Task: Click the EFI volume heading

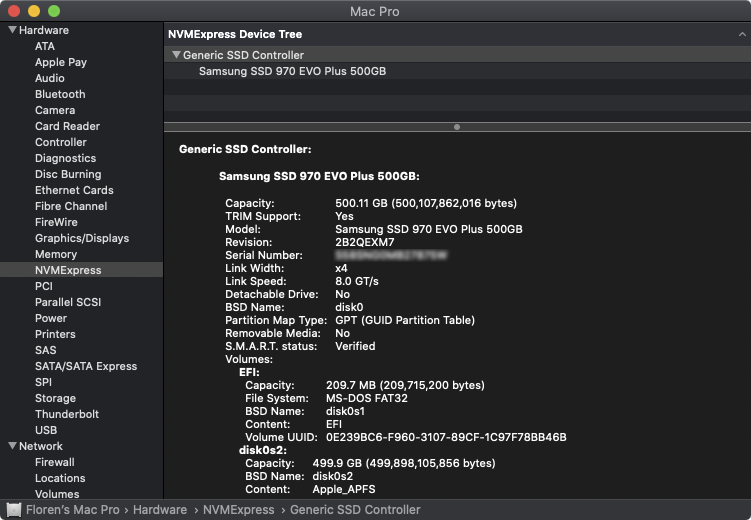Action: click(x=249, y=372)
